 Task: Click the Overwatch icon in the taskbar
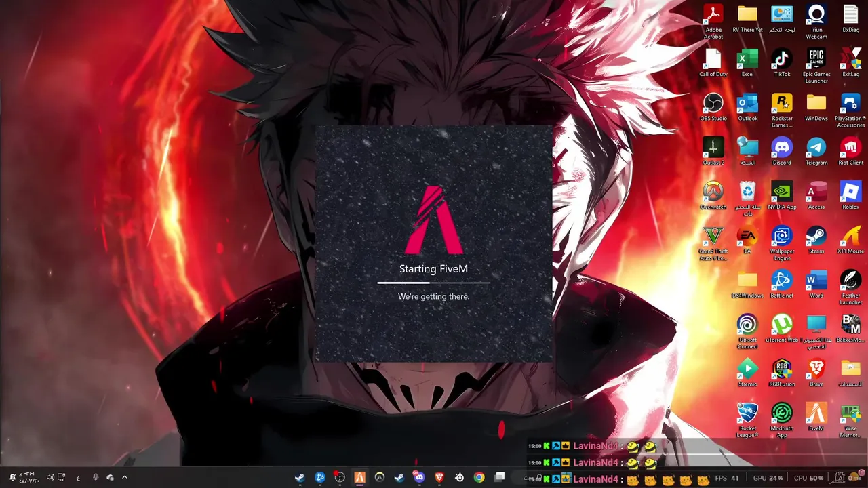pos(380,477)
